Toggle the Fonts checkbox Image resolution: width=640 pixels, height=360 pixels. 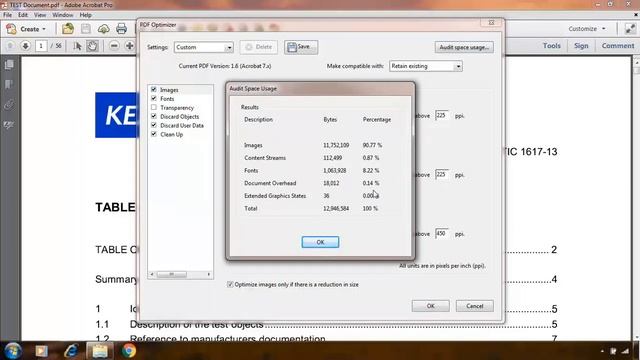click(x=154, y=98)
